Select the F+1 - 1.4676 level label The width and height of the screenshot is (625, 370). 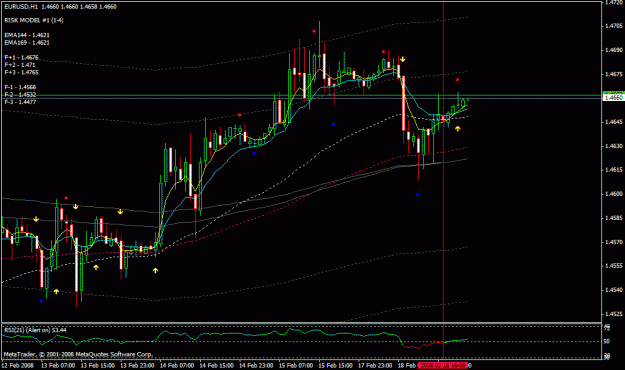pyautogui.click(x=22, y=57)
